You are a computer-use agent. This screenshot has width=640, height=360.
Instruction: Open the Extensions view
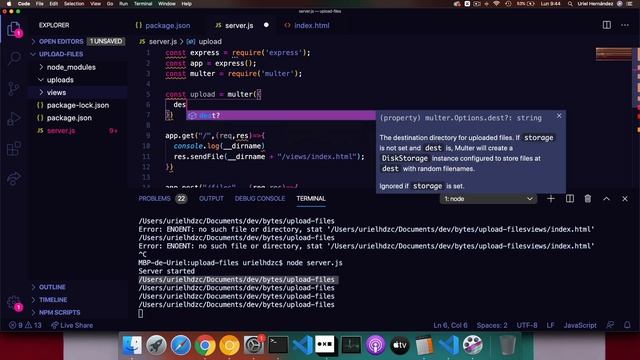(x=14, y=148)
